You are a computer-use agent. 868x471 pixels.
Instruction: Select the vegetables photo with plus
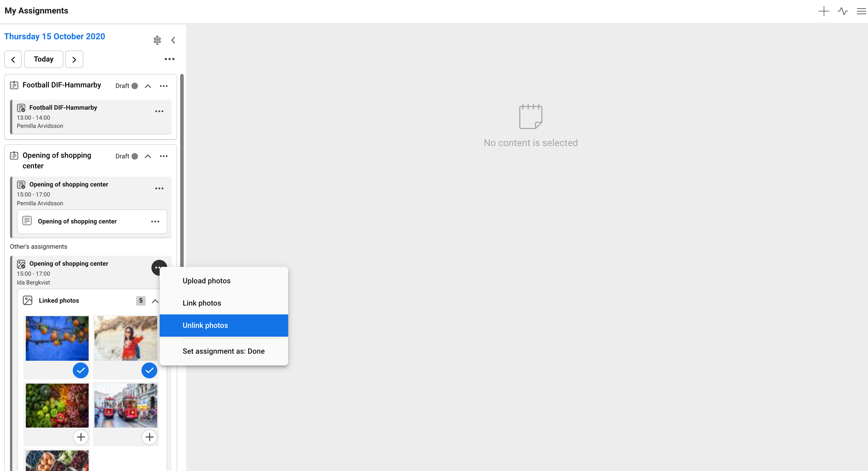coord(80,437)
